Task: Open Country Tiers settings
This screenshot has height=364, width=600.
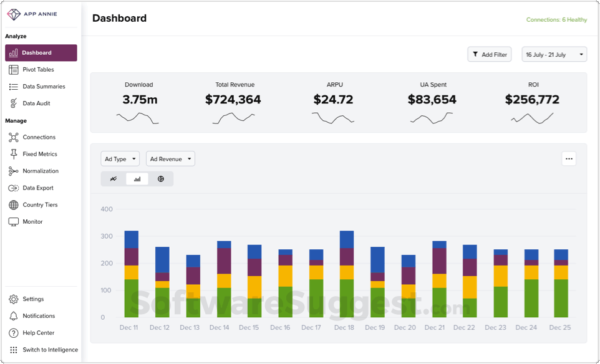Action: click(13, 204)
